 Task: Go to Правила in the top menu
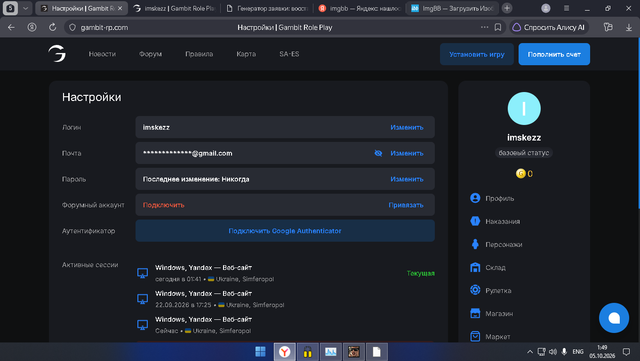click(x=199, y=54)
